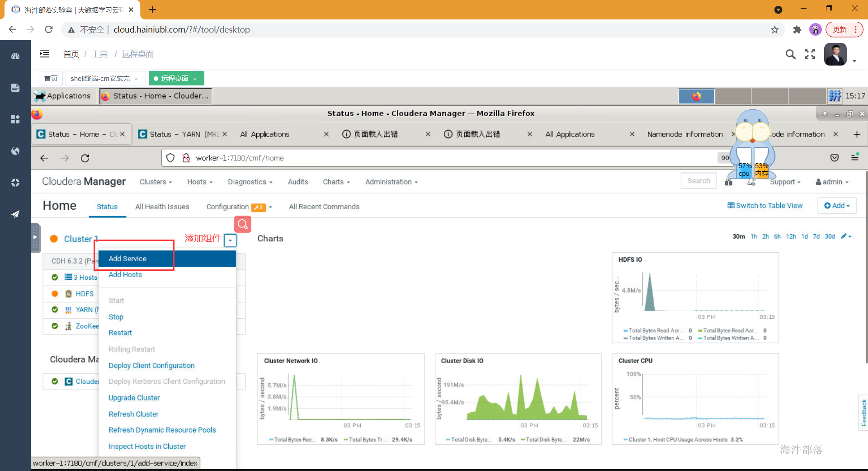
Task: Open a new Firefox tab
Action: (857, 134)
